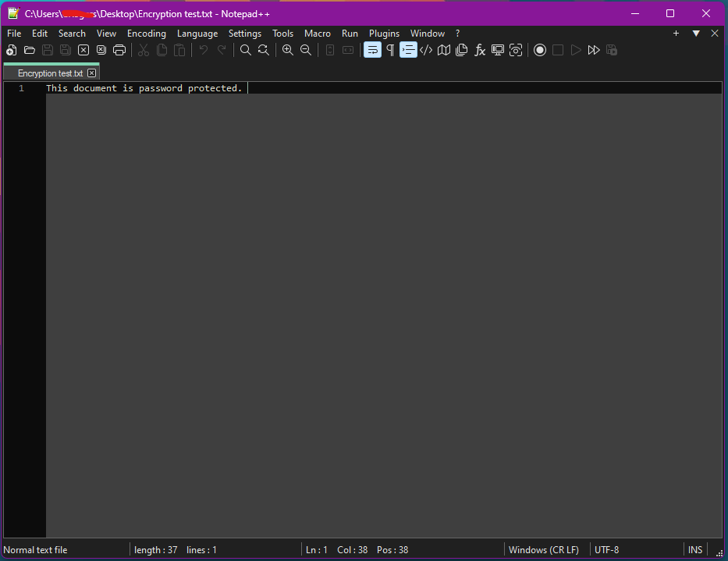The image size is (728, 561).
Task: Close current document via toolbar Close icon
Action: [x=83, y=50]
